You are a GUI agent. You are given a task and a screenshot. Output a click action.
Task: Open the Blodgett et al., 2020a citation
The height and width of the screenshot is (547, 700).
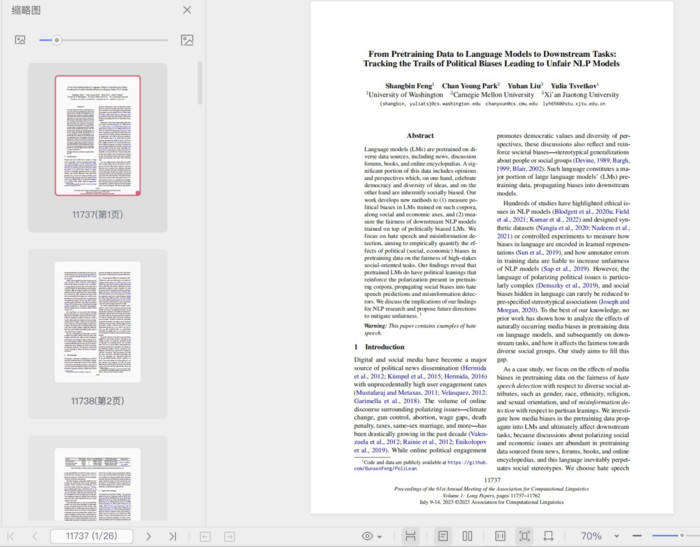click(583, 211)
